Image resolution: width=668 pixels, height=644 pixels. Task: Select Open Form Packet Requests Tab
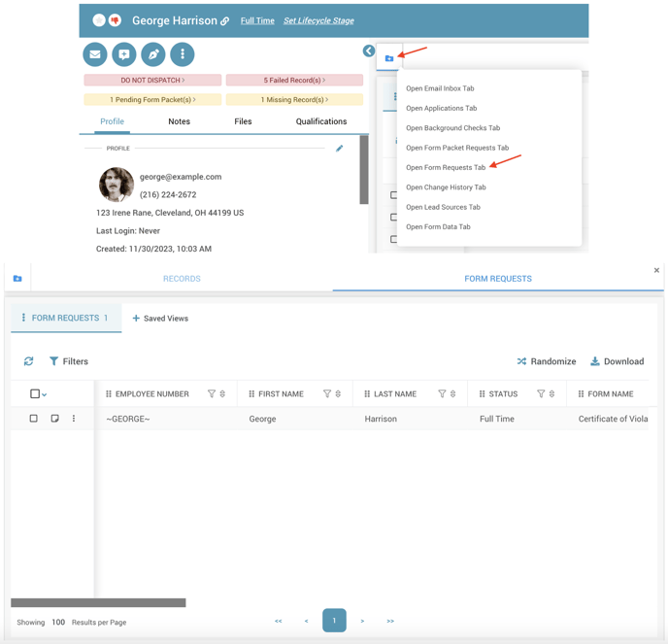tap(457, 148)
